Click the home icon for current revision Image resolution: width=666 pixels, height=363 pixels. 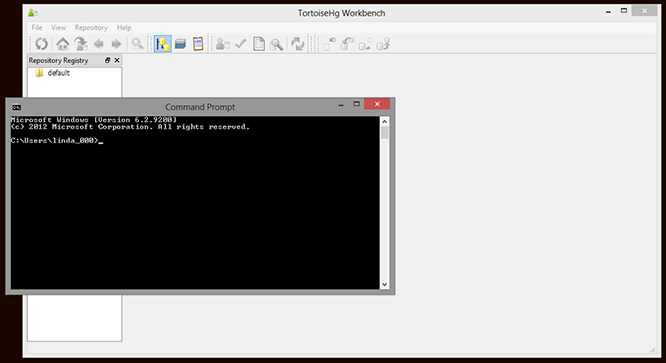tap(62, 44)
